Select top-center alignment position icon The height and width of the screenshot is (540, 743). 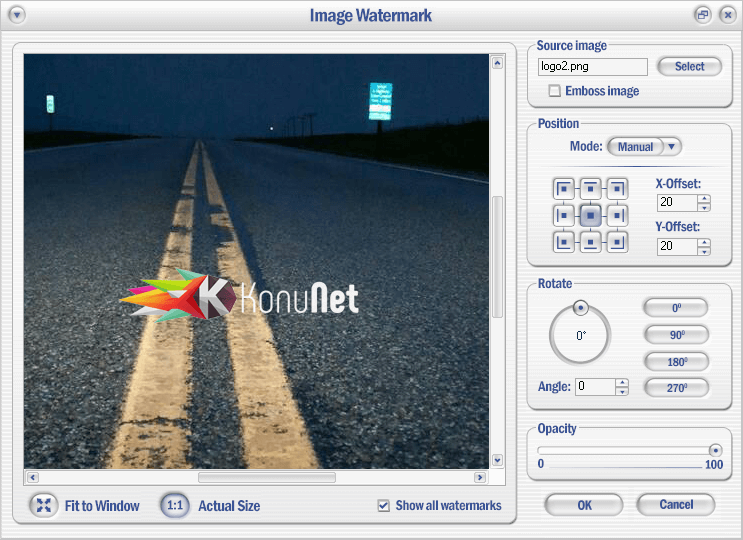591,187
